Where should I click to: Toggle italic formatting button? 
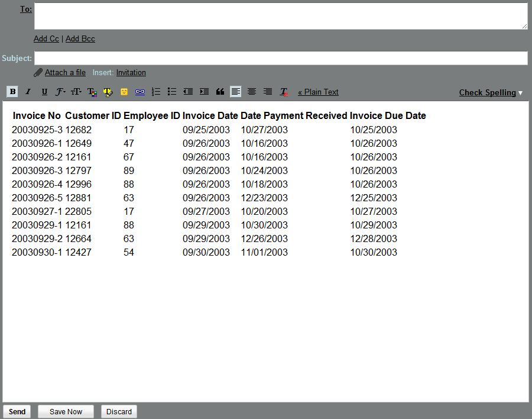coord(28,92)
